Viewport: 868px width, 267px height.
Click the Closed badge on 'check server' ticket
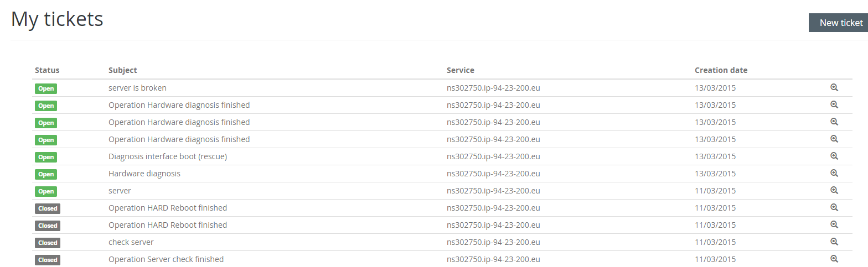click(x=48, y=243)
